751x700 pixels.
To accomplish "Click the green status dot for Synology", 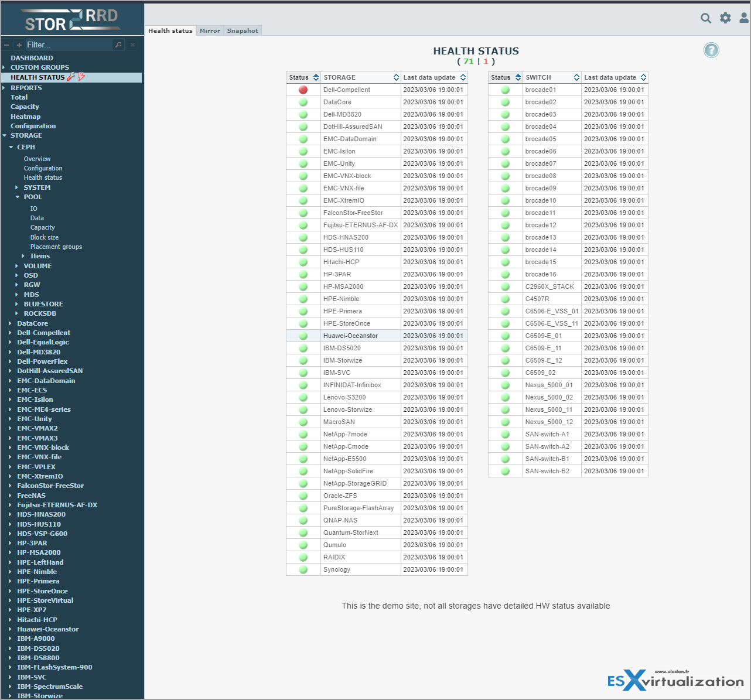I will (x=303, y=569).
